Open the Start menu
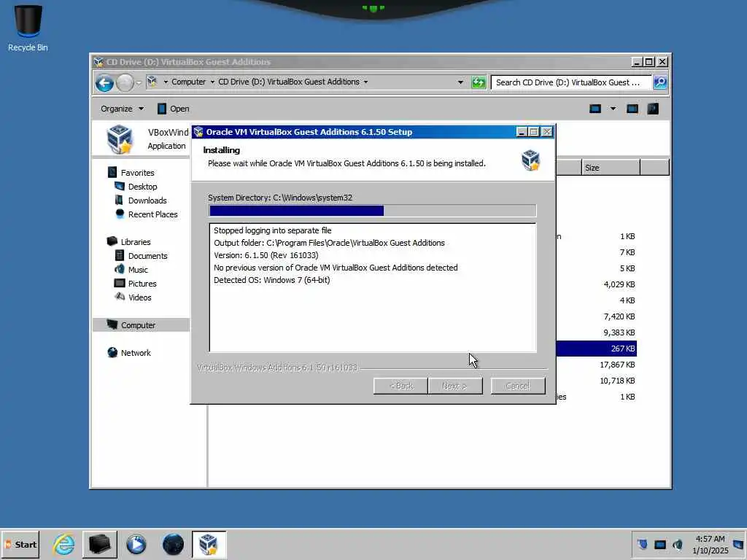747x560 pixels. pos(20,545)
